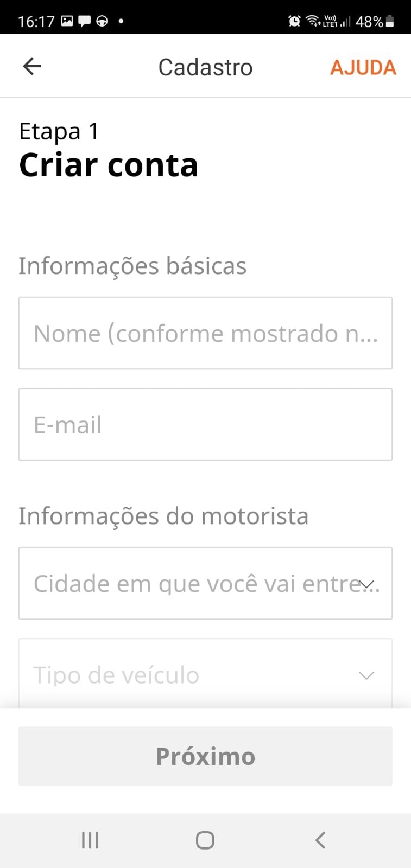This screenshot has width=411, height=868.
Task: Select the Cidade em que você vai field
Action: 205,583
